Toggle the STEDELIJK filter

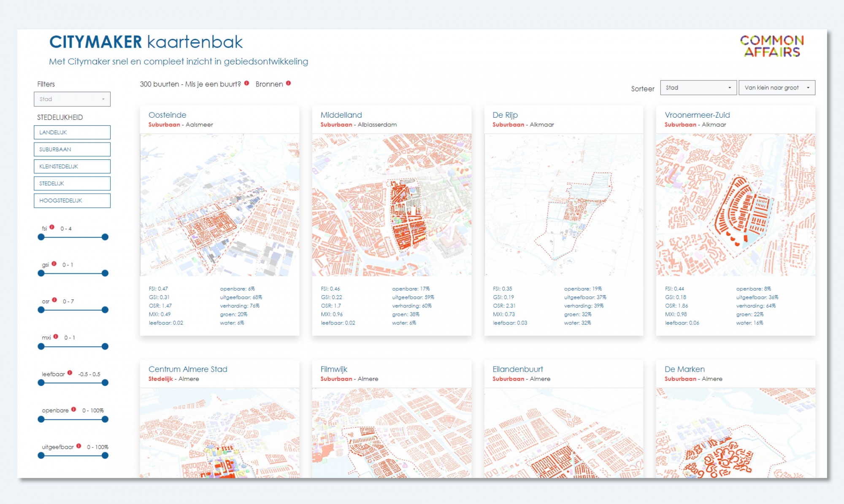pos(72,183)
